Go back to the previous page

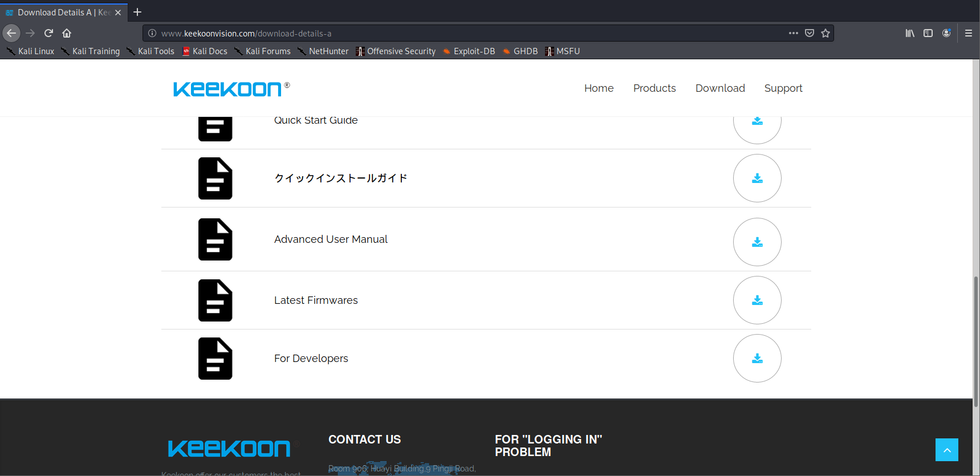pos(11,33)
